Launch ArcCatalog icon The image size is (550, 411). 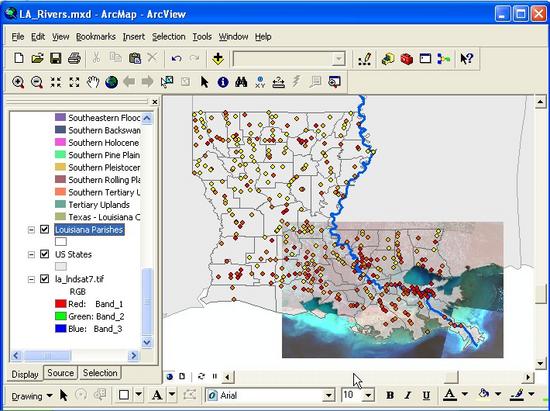(x=388, y=59)
